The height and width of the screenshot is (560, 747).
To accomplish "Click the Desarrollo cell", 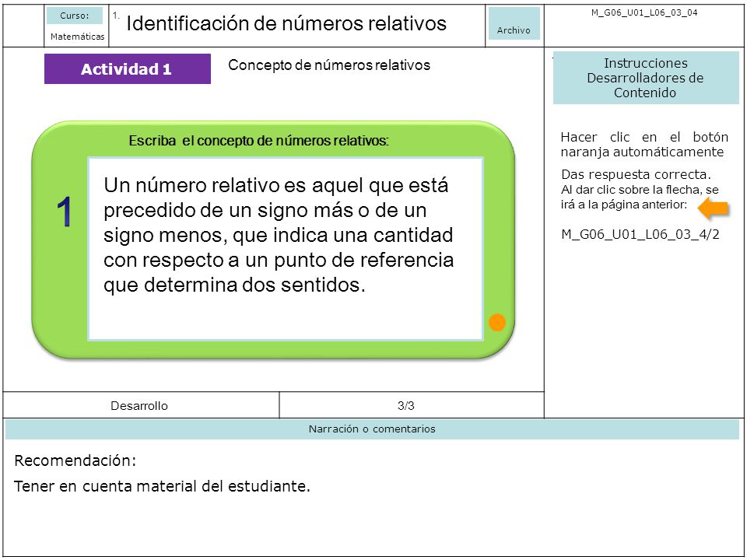I will click(139, 406).
